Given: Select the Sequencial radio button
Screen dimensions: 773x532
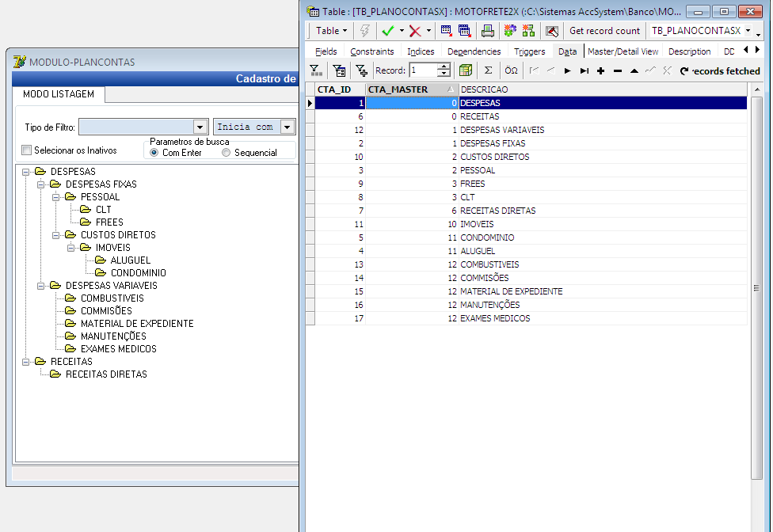Looking at the screenshot, I should 227,153.
